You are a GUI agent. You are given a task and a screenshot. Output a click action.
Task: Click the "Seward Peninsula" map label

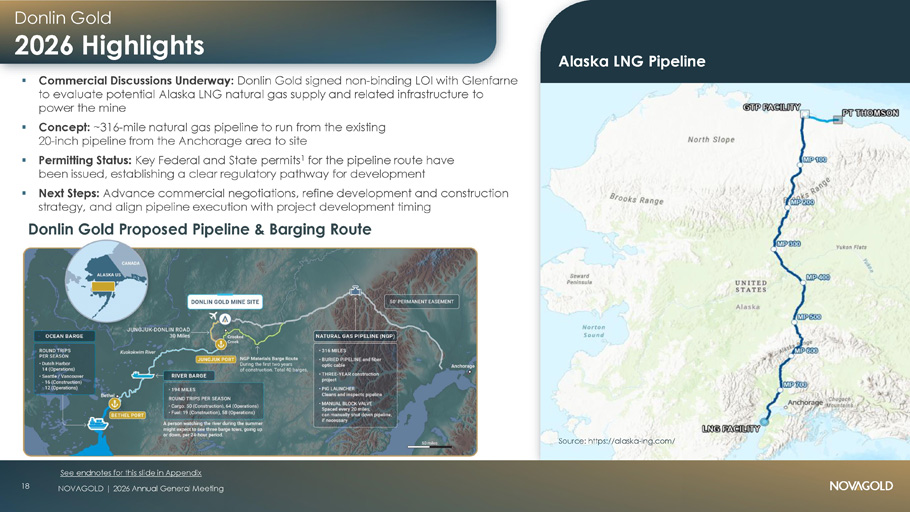pos(579,279)
